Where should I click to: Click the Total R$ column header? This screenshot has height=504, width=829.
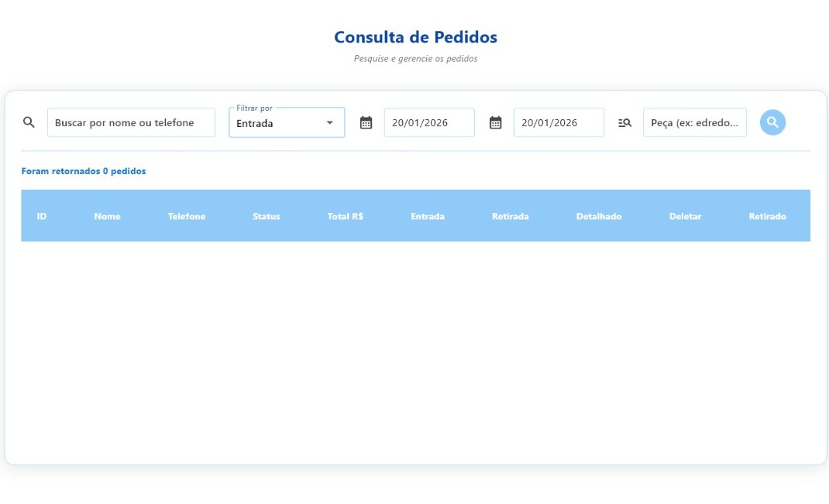point(346,216)
